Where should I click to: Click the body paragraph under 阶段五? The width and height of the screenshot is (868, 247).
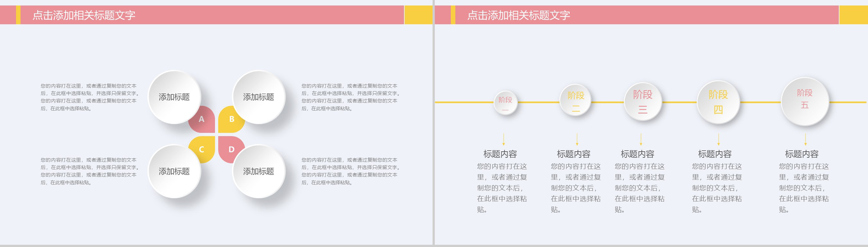click(x=804, y=188)
